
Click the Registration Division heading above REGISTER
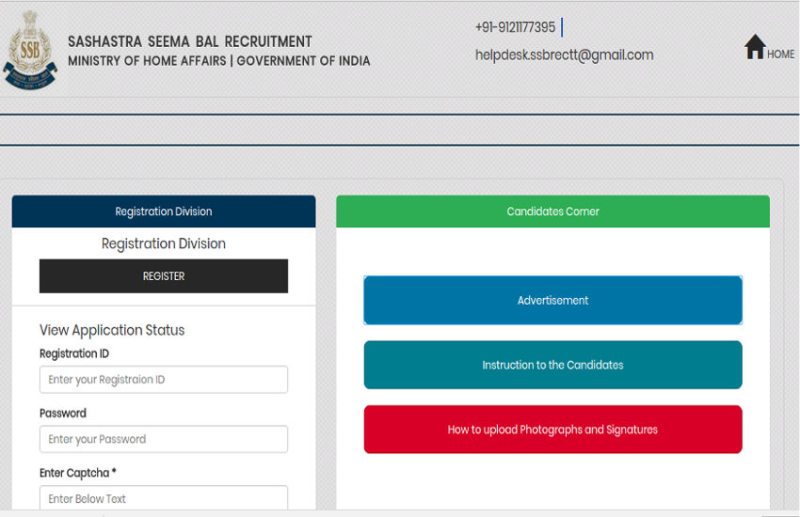tap(163, 243)
